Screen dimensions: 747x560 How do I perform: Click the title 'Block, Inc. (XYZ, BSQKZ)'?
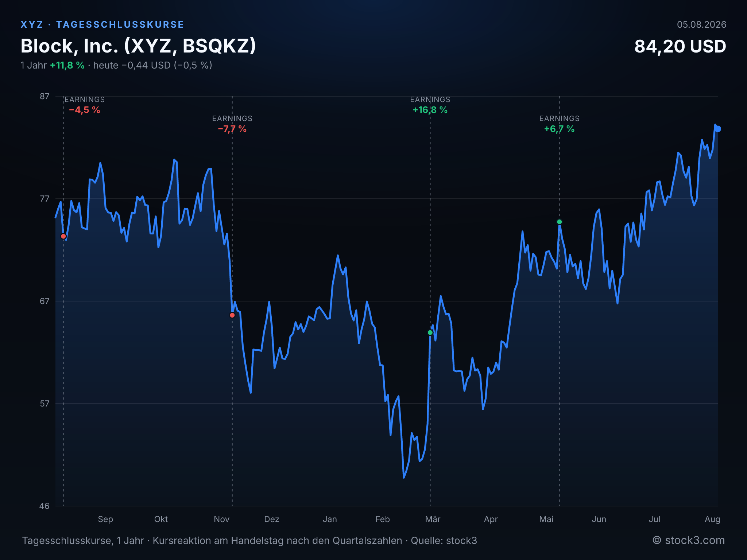tap(138, 46)
